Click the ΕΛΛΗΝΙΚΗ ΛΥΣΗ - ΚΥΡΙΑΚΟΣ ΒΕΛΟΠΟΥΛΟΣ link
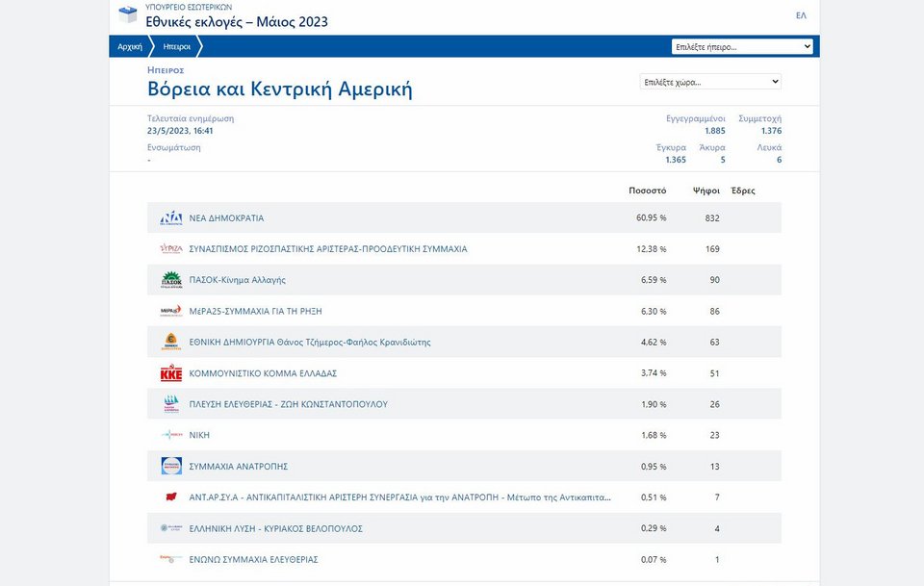Viewport: 924px width, 586px height. (275, 528)
